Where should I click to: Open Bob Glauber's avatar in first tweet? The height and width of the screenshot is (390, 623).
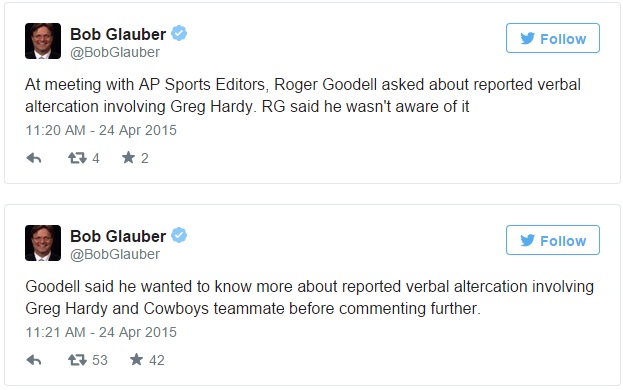click(x=43, y=41)
